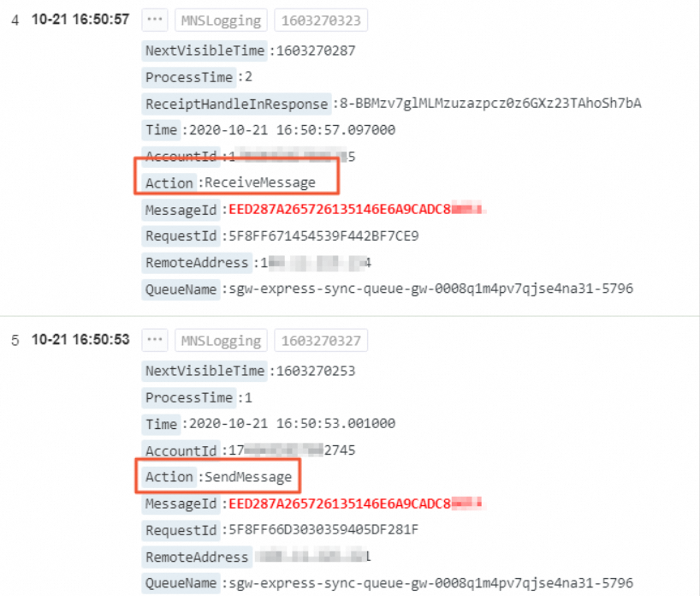
Task: Click the ReceiptHandleInResponse field label
Action: [236, 104]
